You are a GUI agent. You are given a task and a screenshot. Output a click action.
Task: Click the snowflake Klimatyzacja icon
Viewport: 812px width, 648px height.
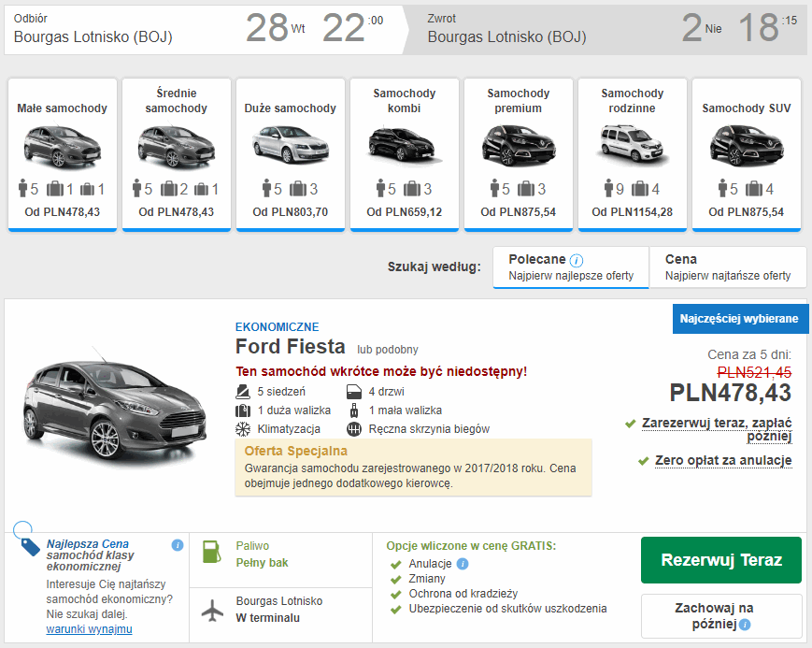(243, 429)
